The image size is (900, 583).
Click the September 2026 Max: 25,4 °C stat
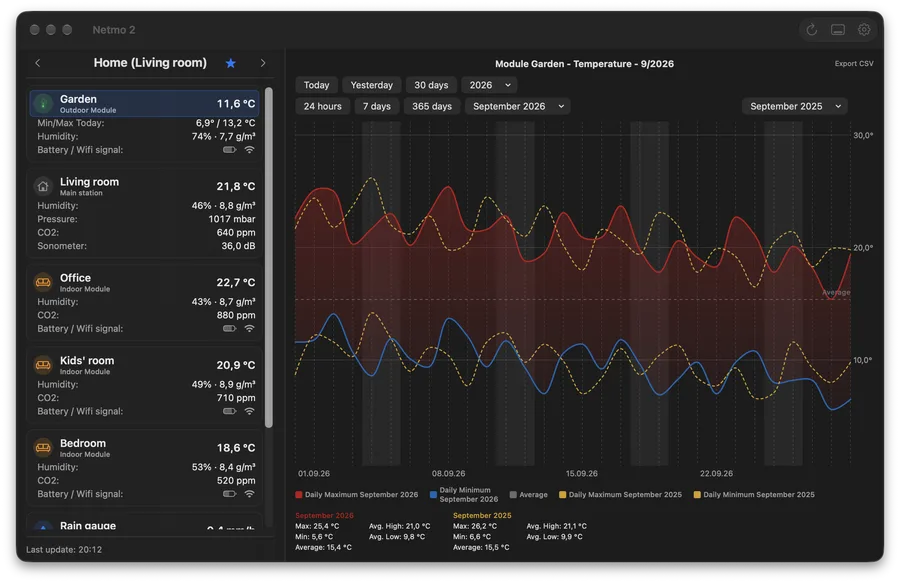317,526
